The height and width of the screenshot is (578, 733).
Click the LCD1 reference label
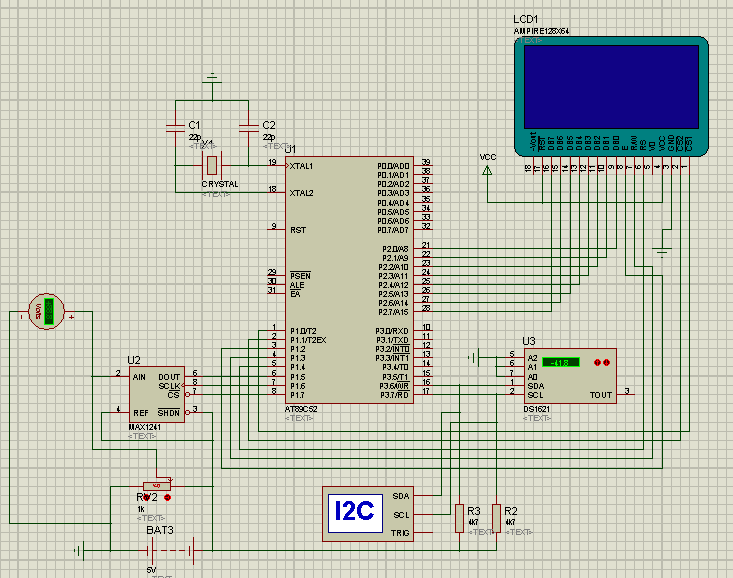(x=525, y=19)
